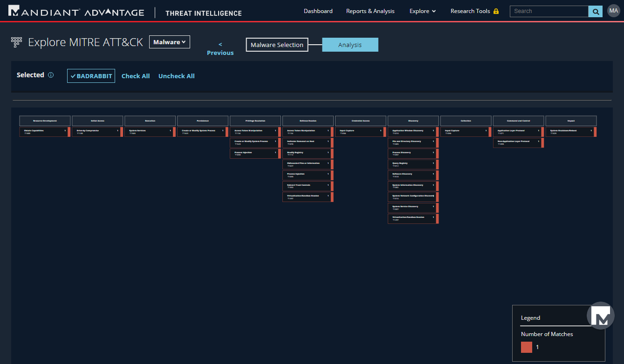Open Process Injection under Privilege Escalation
This screenshot has height=364, width=624.
click(255, 154)
